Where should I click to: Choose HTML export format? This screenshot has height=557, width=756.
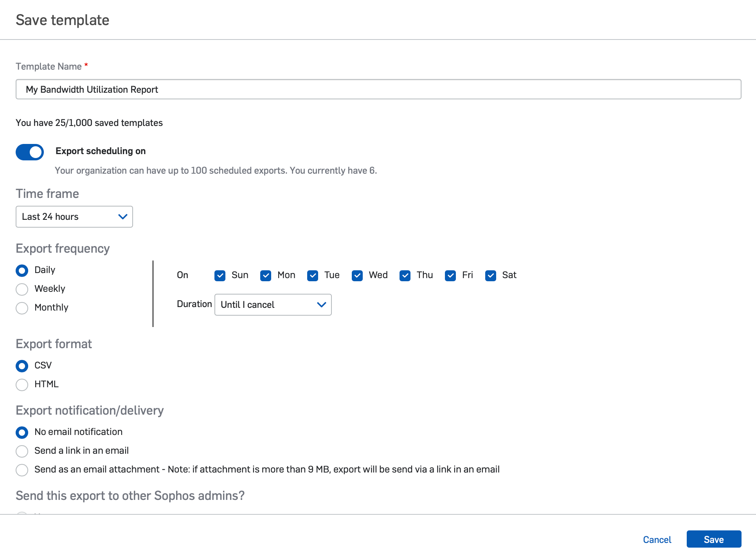(x=22, y=385)
